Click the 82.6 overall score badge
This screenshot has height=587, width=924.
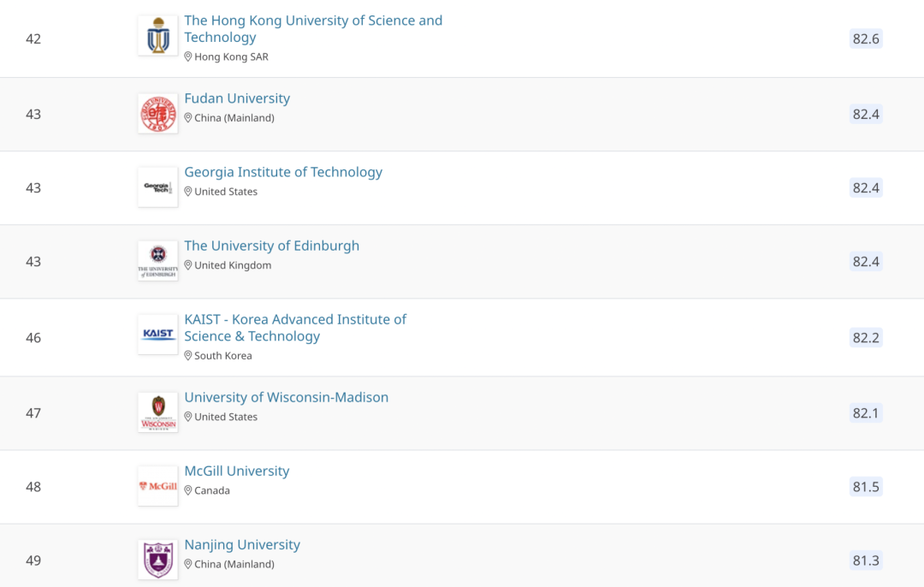point(866,39)
